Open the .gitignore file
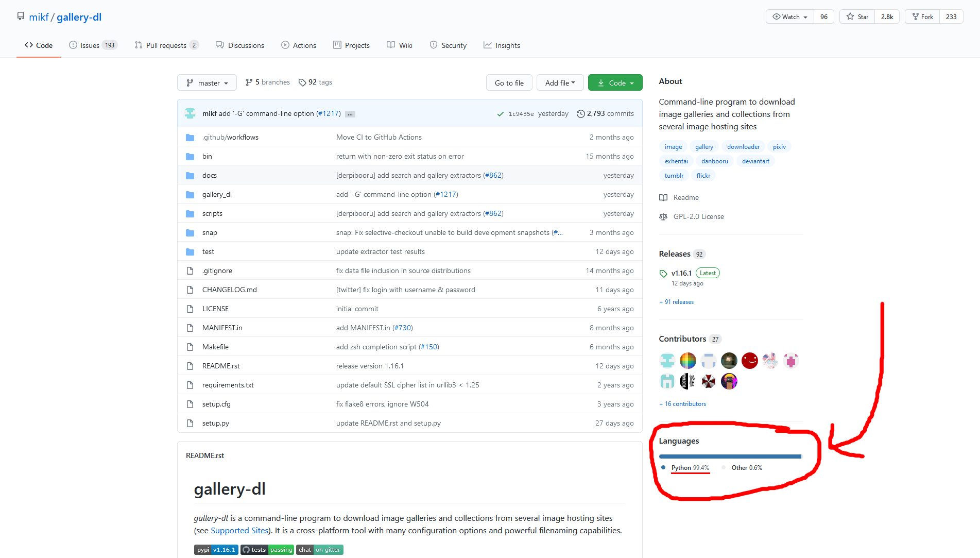 [x=217, y=270]
